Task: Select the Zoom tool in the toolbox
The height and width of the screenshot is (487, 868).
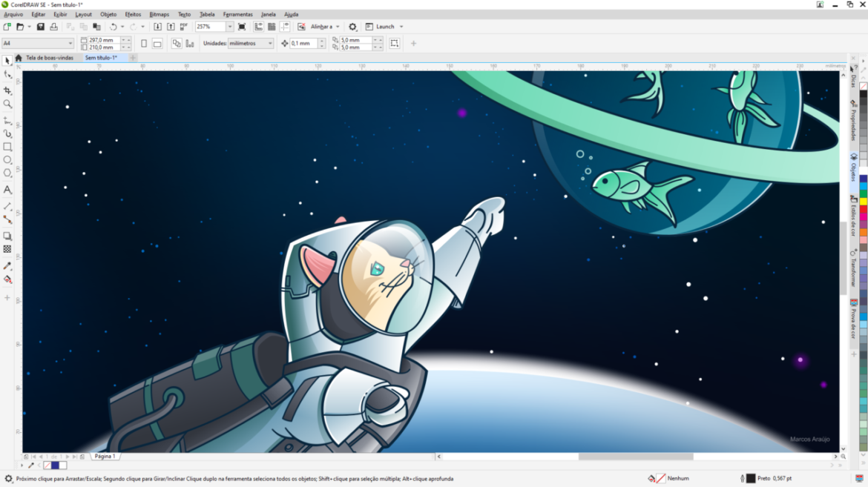Action: 7,105
